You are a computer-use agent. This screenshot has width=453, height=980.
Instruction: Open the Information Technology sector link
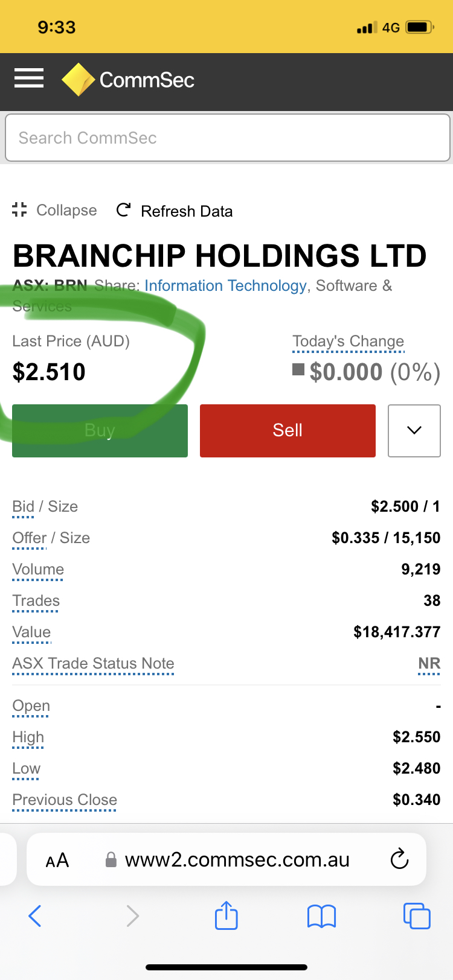click(x=225, y=285)
